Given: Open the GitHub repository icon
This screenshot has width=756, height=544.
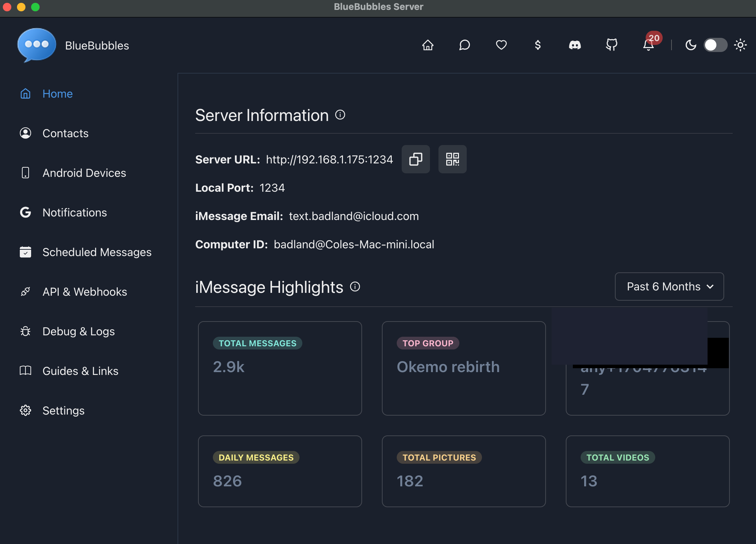Looking at the screenshot, I should (611, 45).
